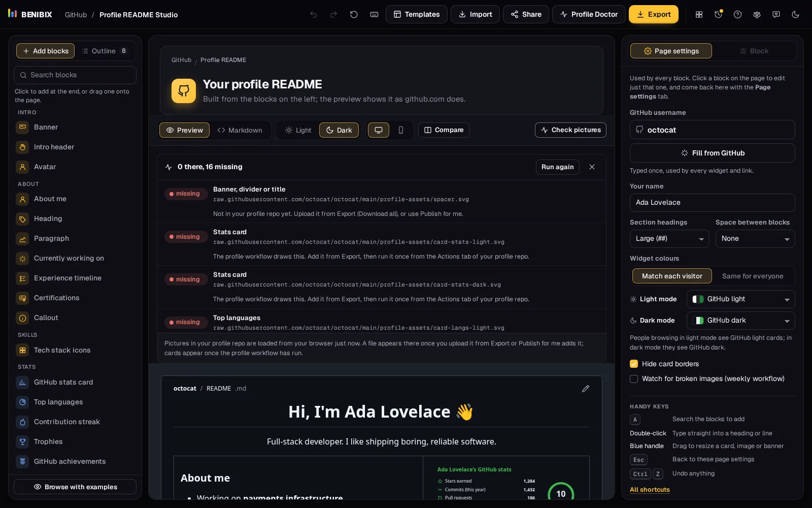
Task: Open Section headings dropdown showing Large (##)
Action: coord(669,239)
